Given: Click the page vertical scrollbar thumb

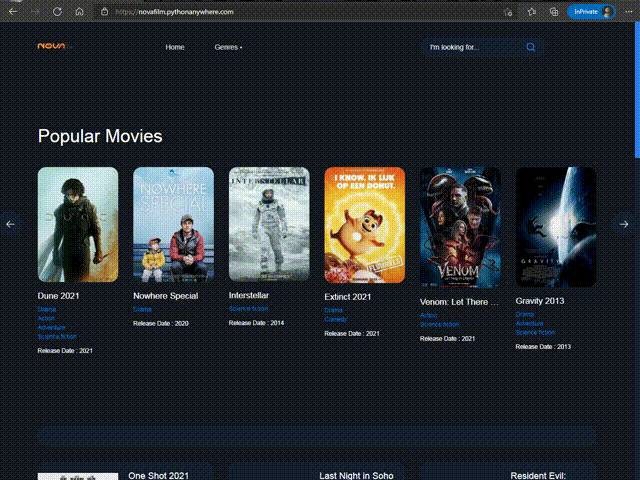Looking at the screenshot, I should (x=637, y=90).
